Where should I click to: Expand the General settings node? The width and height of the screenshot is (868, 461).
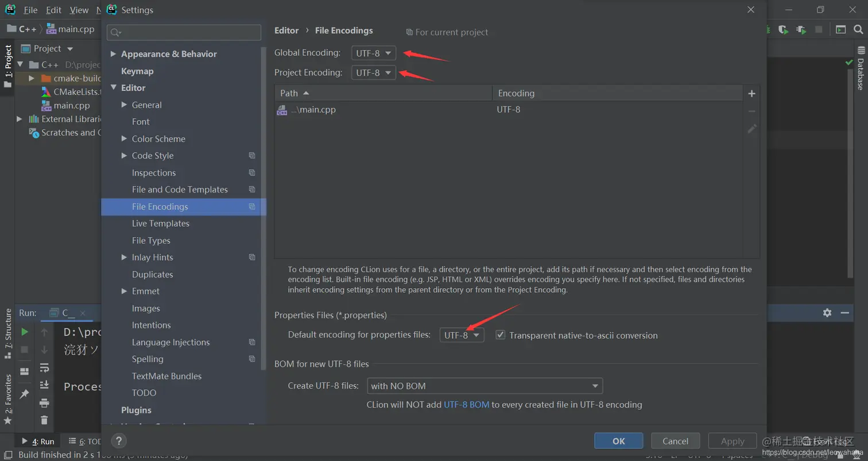[124, 105]
